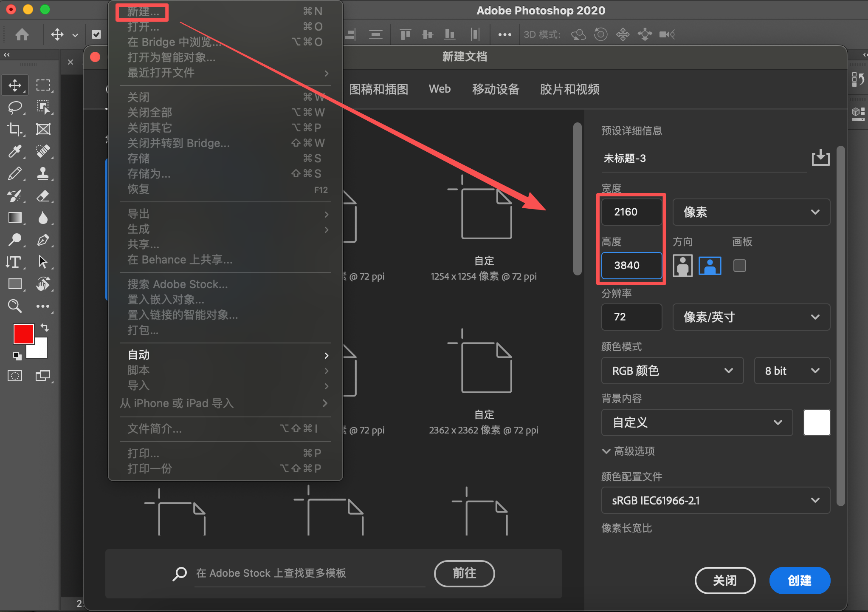
Task: Click the align top edges icon
Action: click(x=406, y=34)
